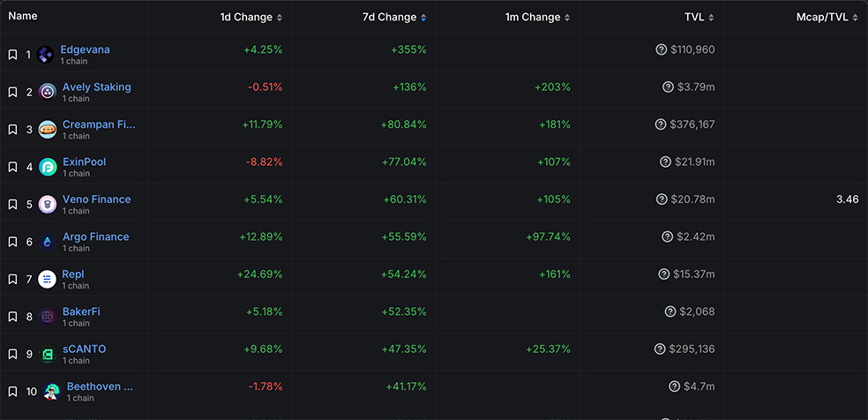Screen dimensions: 868x420
Task: Sort table by 1d Change column
Action: [x=251, y=18]
